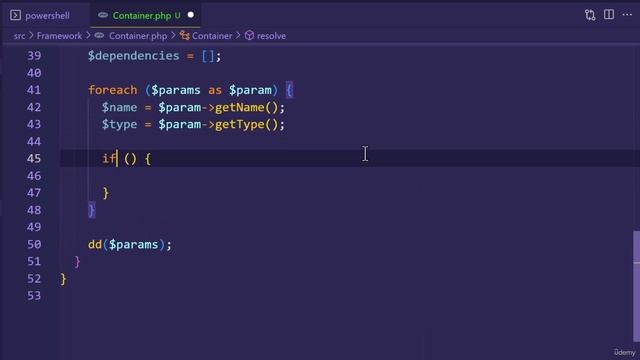This screenshot has width=640, height=360.
Task: Click the unsaved dot on Container.php tab
Action: [x=191, y=15]
